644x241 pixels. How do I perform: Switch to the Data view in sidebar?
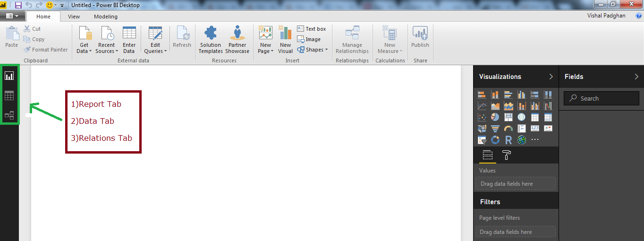pyautogui.click(x=9, y=96)
